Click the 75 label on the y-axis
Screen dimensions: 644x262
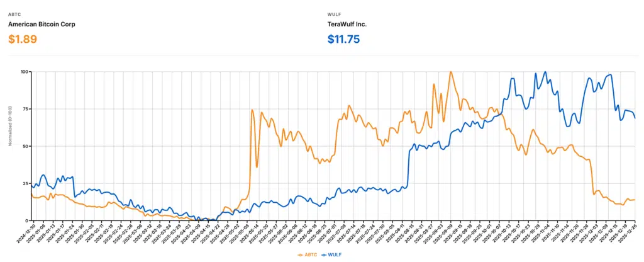[25, 109]
